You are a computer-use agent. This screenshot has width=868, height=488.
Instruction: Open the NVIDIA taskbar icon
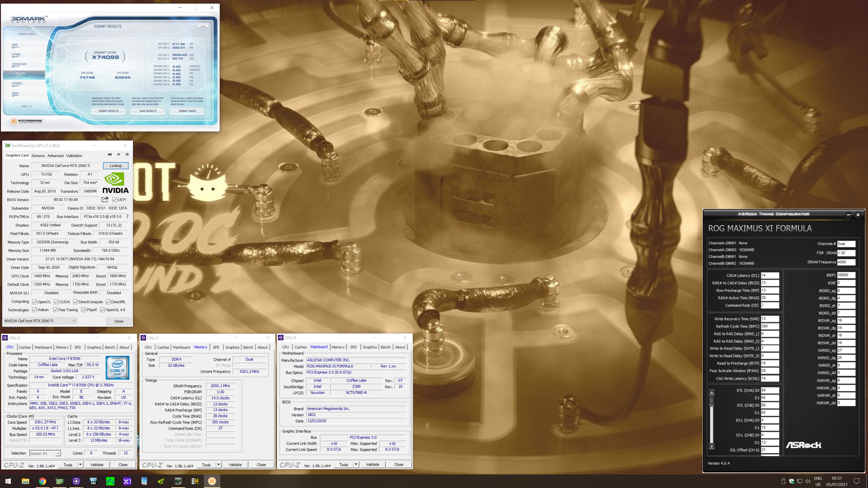pyautogui.click(x=161, y=481)
